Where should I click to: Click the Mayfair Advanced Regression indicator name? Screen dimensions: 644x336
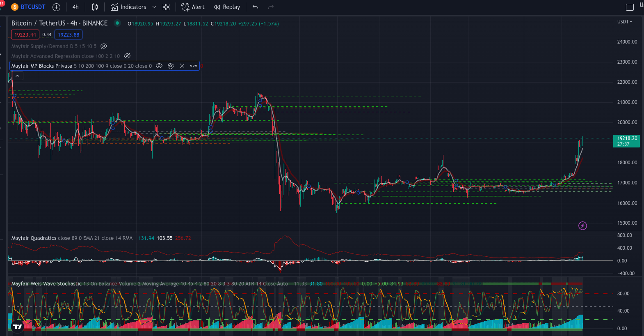point(66,56)
